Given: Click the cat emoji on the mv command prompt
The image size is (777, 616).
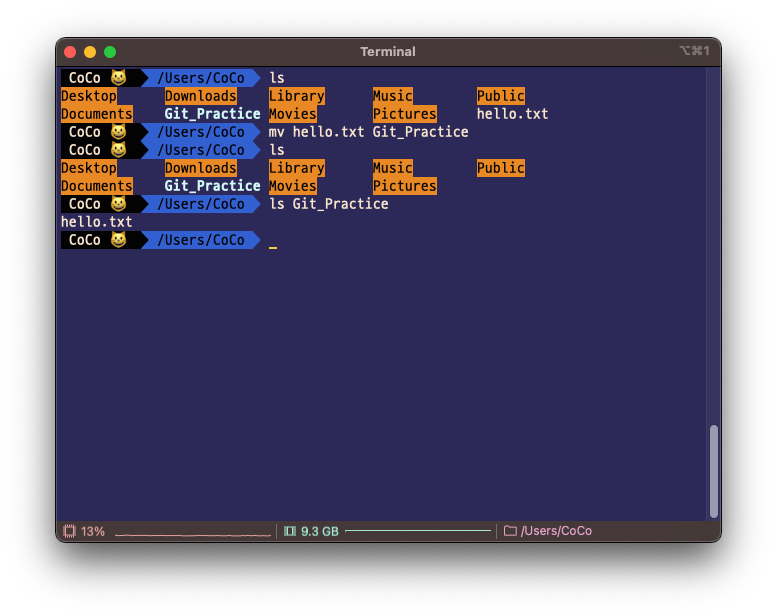Looking at the screenshot, I should point(118,132).
